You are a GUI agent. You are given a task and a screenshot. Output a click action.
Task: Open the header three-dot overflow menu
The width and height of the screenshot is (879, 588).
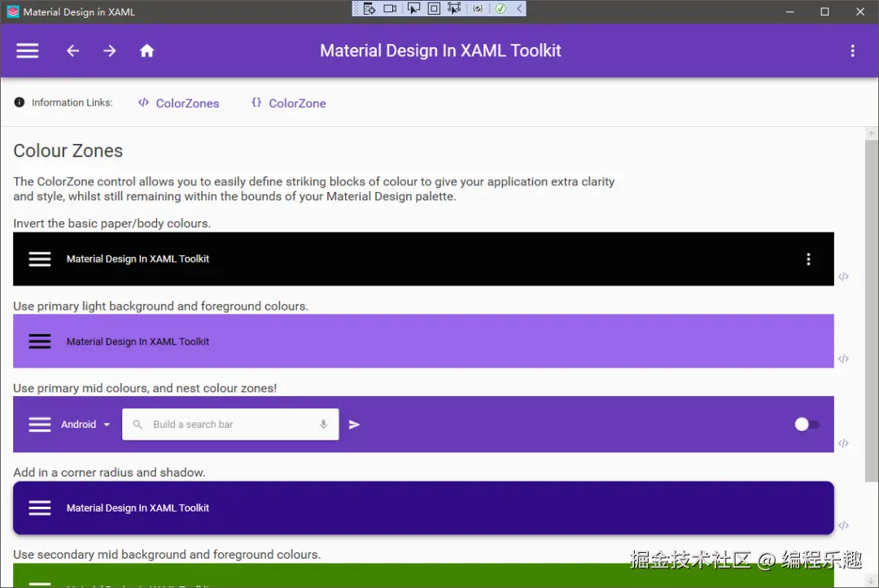click(852, 51)
